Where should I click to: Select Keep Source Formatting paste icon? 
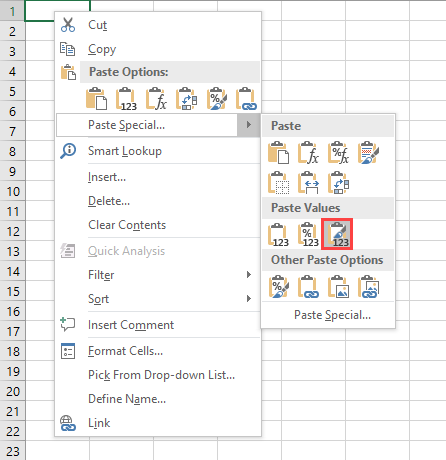pyautogui.click(x=368, y=153)
